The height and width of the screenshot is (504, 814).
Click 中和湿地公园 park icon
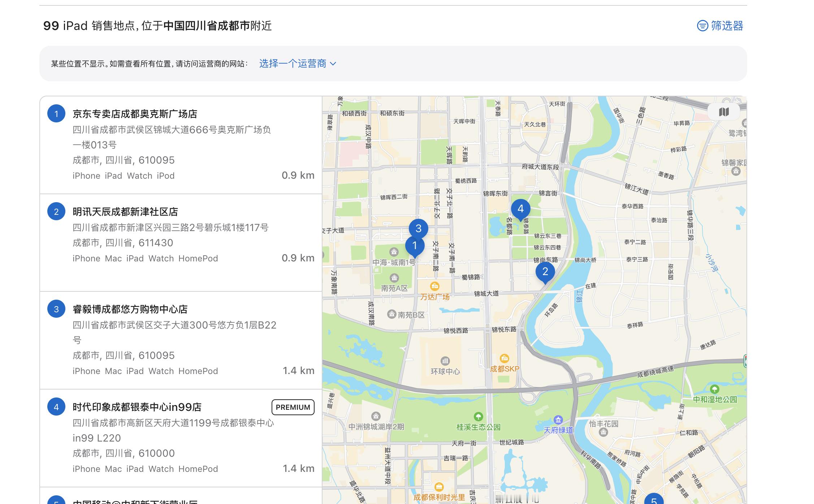(x=714, y=389)
